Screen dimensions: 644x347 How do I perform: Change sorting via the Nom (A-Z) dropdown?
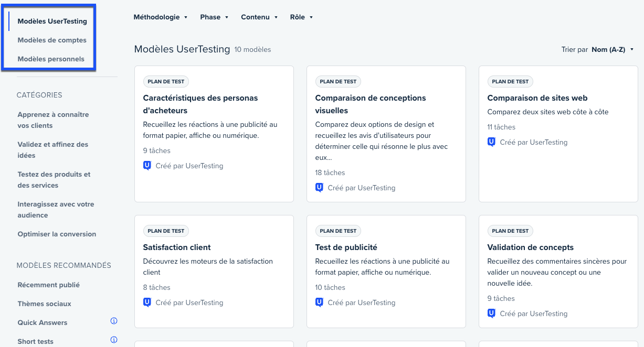click(613, 50)
